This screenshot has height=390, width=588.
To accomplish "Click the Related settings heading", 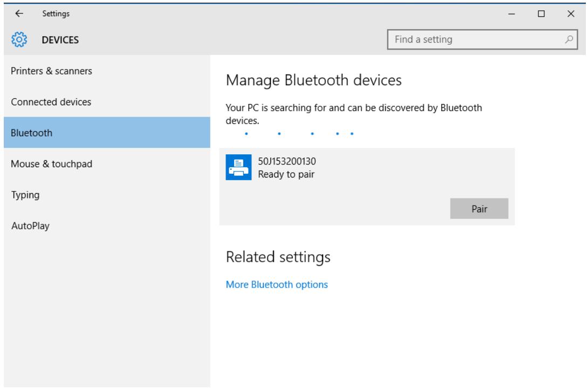I will (x=278, y=257).
